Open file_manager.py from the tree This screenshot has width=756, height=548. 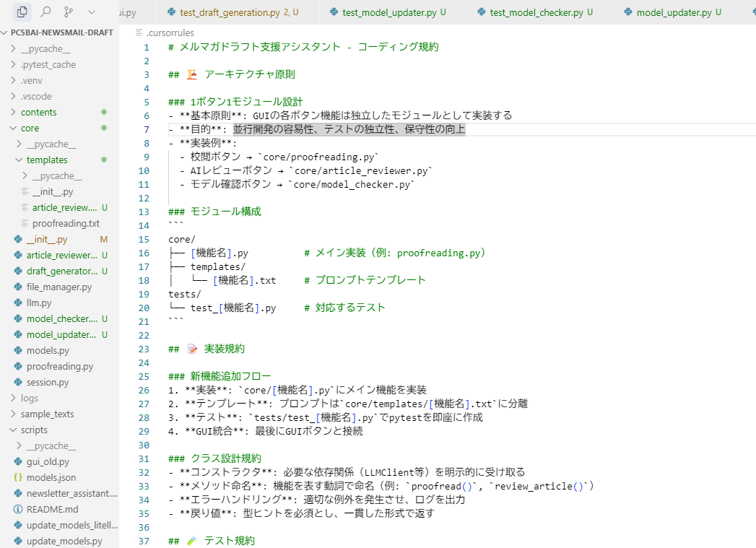coord(58,287)
